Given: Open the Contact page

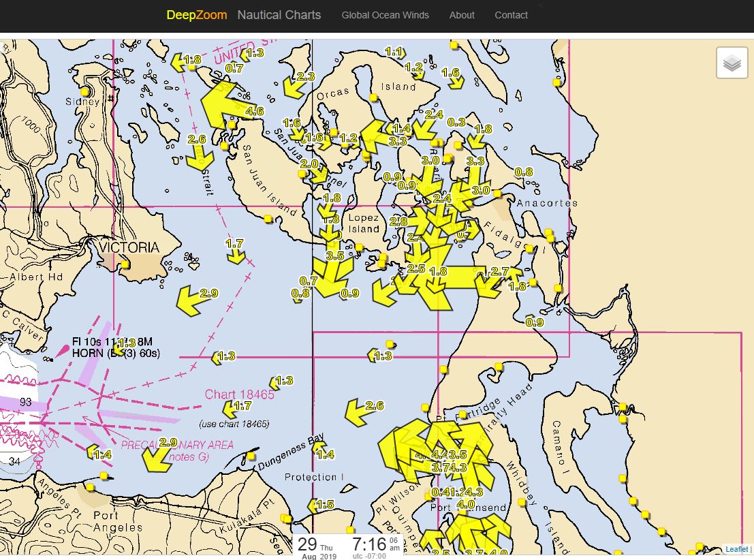Looking at the screenshot, I should pos(511,15).
